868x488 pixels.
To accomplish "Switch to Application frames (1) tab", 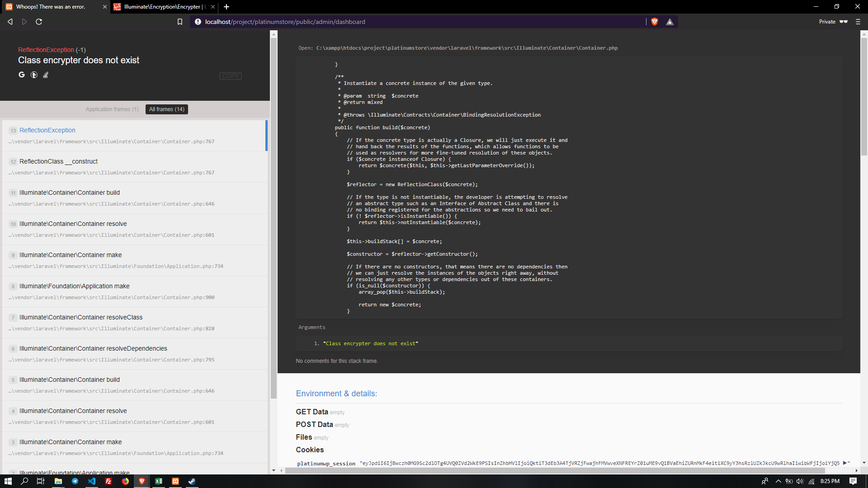I will 112,109.
